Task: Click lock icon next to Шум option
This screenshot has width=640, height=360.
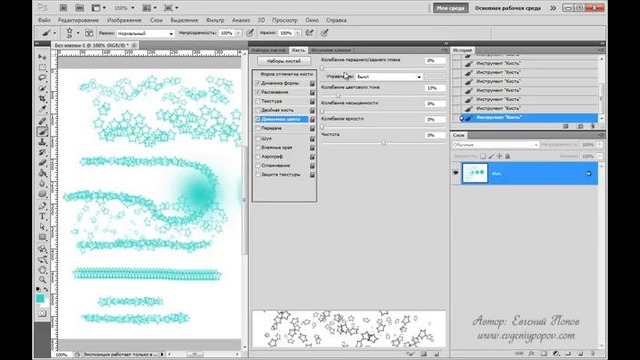Action: 312,139
